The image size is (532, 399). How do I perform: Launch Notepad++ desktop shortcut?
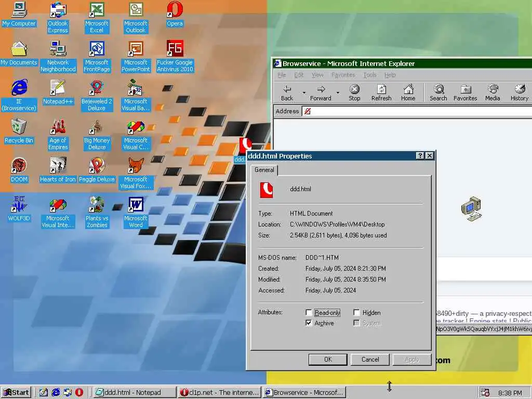coord(58,92)
